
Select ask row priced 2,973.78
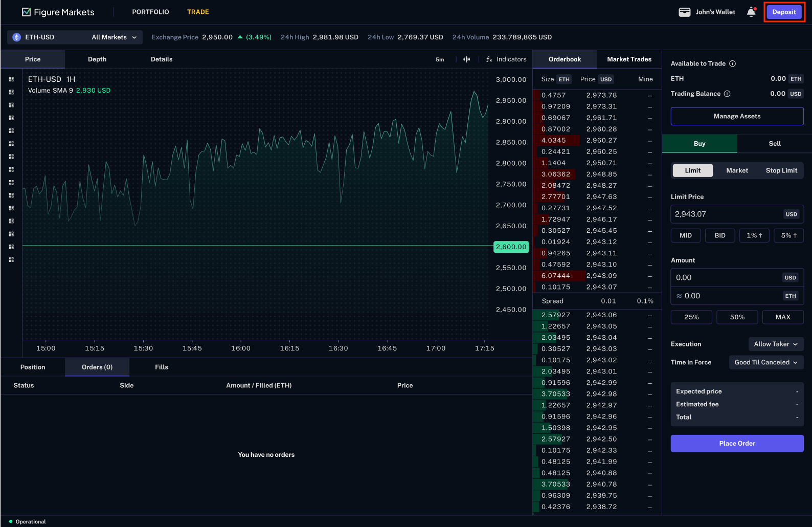tap(597, 95)
